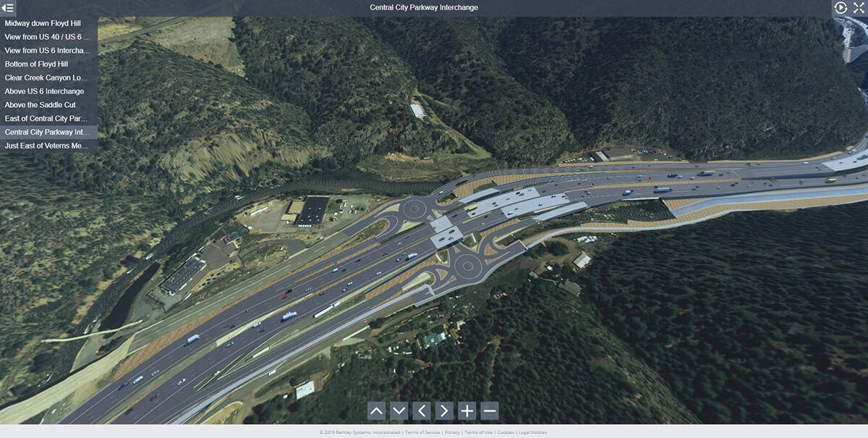Open the Clear Creek Canyon viewpoint

pyautogui.click(x=46, y=77)
